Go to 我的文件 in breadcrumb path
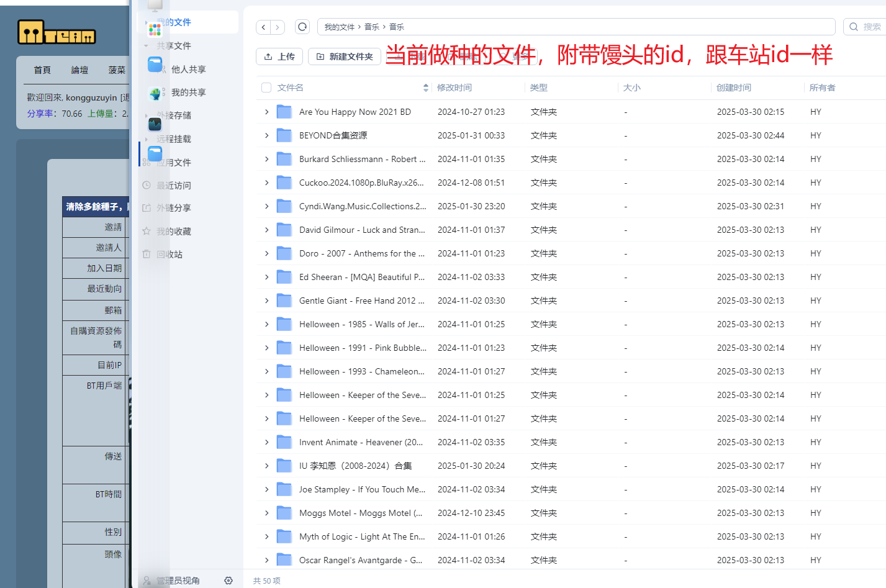This screenshot has width=886, height=588. (339, 27)
